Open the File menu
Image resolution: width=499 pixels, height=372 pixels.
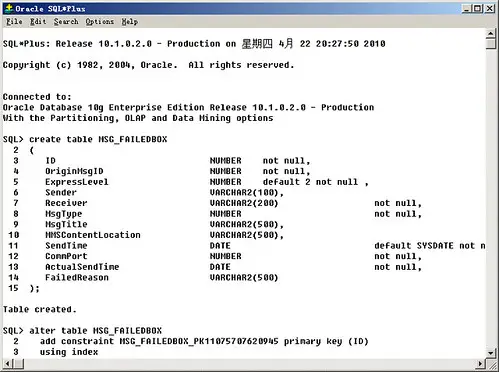[x=14, y=22]
